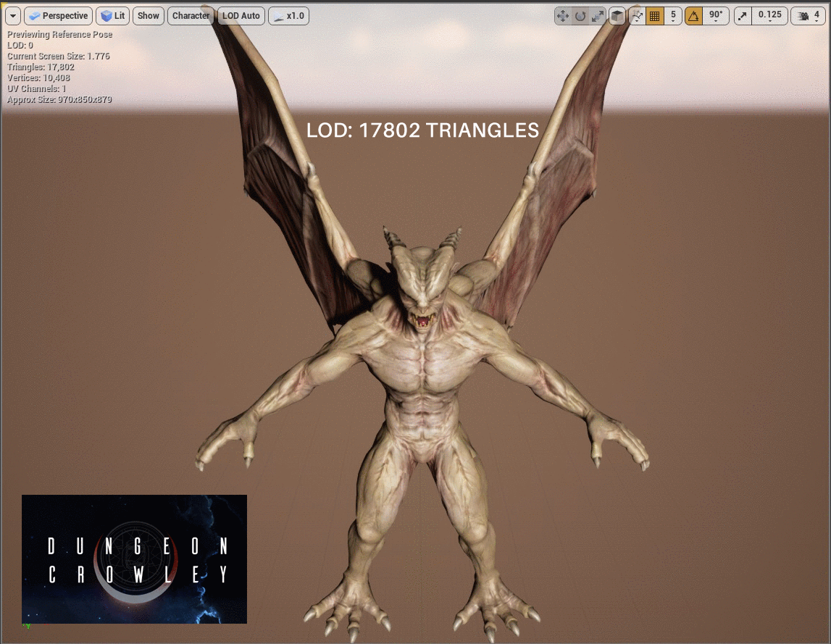Screen dimensions: 831x644
Task: Open the Lit view mode menu
Action: point(112,16)
